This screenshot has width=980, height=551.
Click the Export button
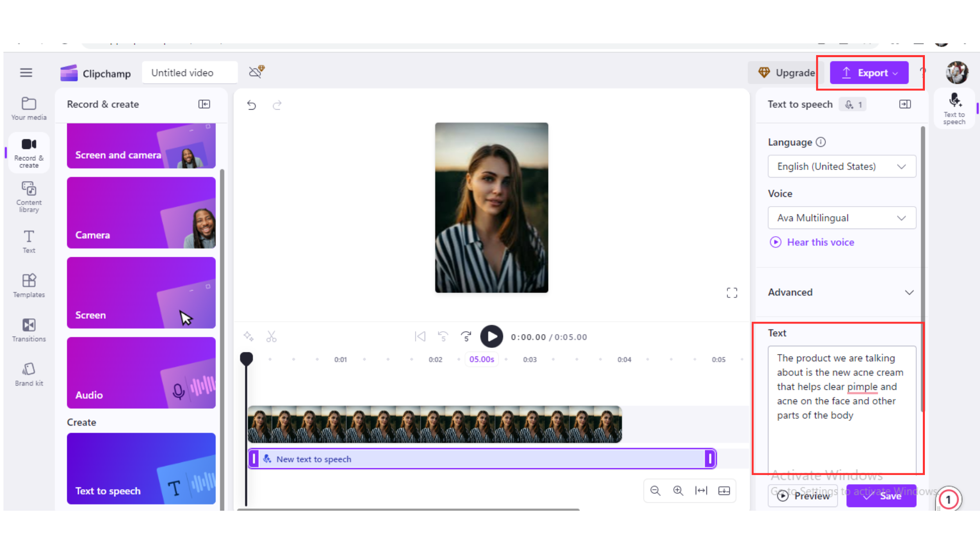[869, 73]
